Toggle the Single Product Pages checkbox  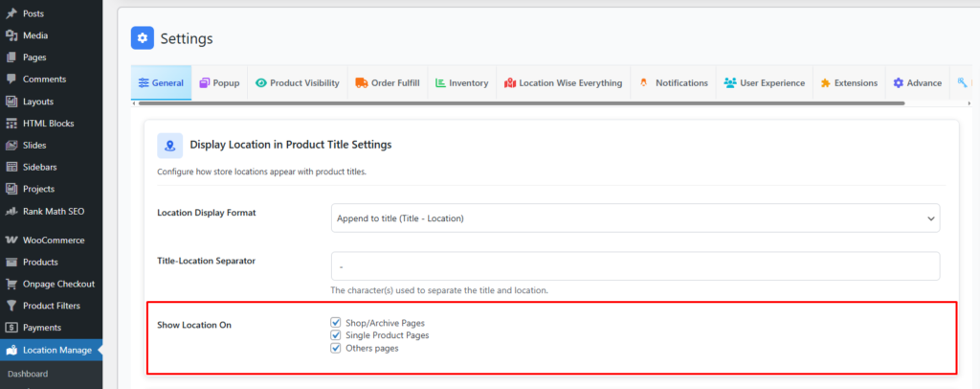(x=335, y=335)
